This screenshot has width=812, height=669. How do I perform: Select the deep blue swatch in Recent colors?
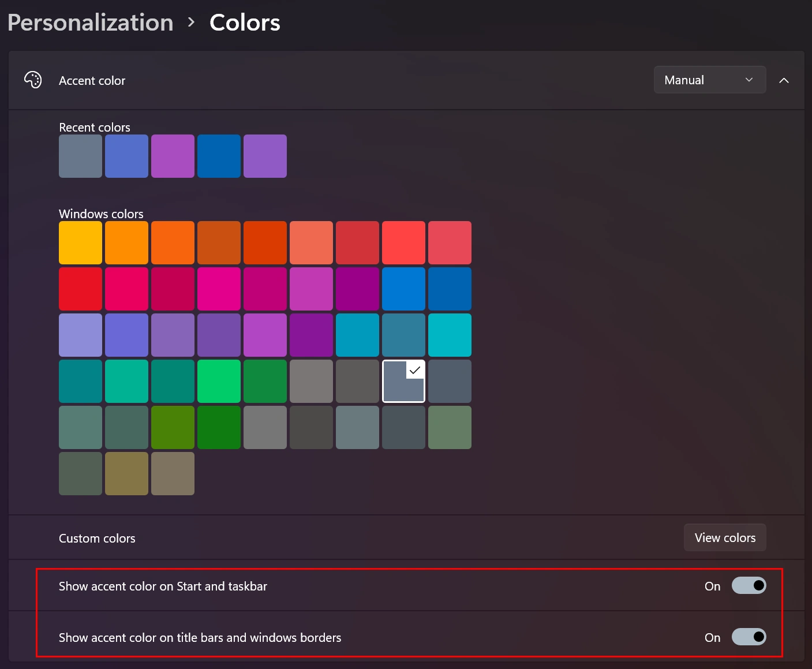(x=219, y=156)
